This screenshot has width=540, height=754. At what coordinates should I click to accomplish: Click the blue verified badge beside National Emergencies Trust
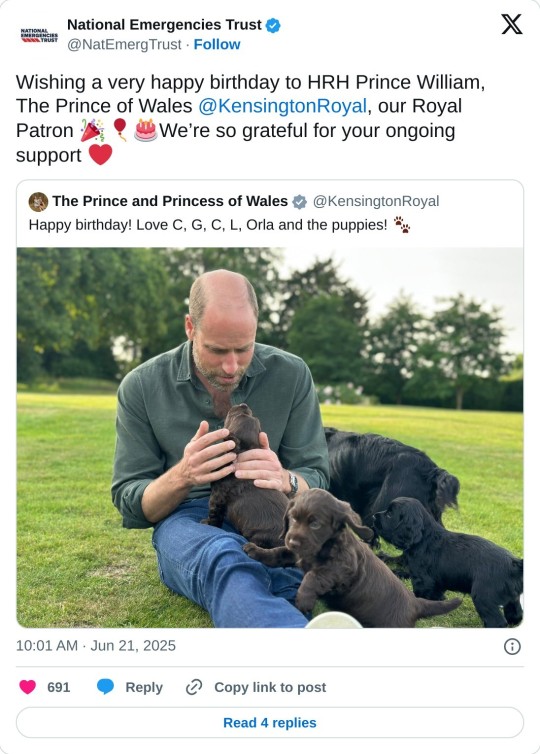coord(273,25)
